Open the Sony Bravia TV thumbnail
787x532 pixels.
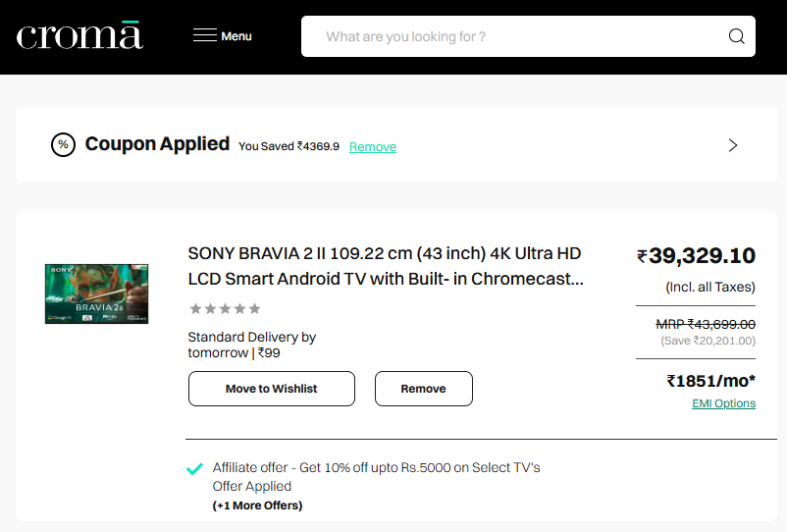96,293
